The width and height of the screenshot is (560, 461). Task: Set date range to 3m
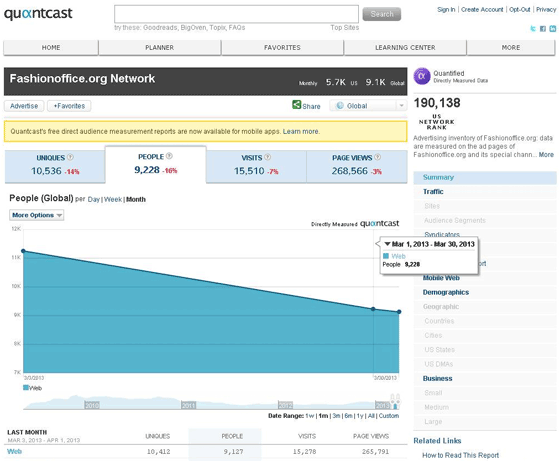tap(336, 416)
